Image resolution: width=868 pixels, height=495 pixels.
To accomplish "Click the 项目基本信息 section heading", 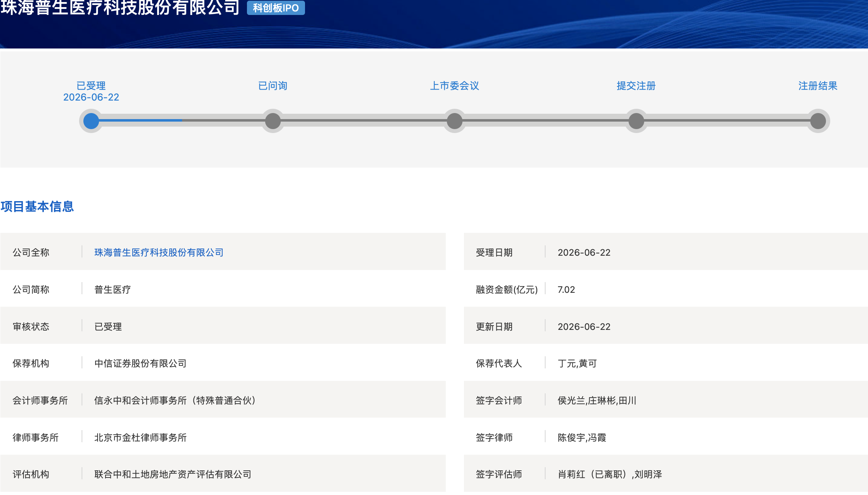I will pos(37,206).
